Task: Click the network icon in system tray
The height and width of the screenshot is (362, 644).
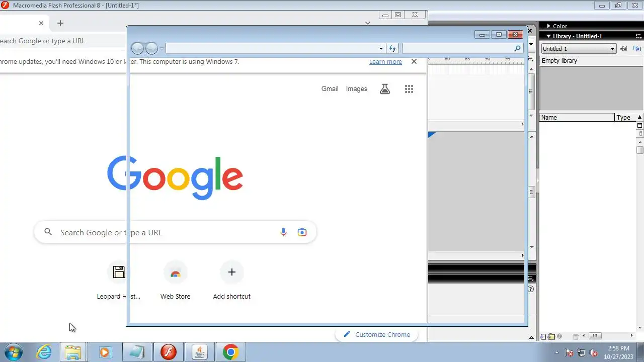Action: 581,352
